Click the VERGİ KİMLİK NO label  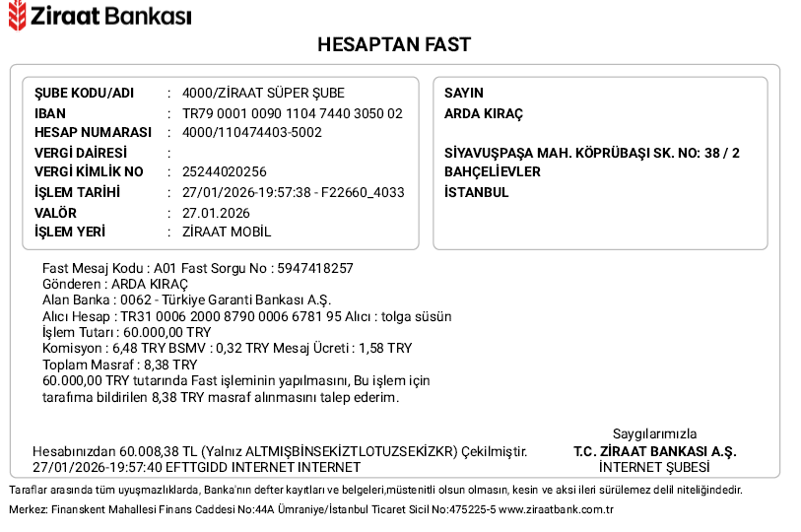pyautogui.click(x=89, y=171)
